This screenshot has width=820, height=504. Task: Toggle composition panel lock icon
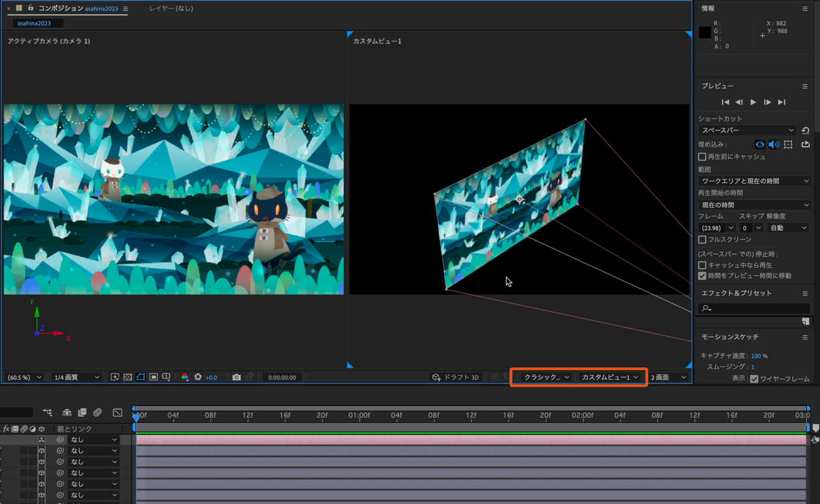(31, 8)
